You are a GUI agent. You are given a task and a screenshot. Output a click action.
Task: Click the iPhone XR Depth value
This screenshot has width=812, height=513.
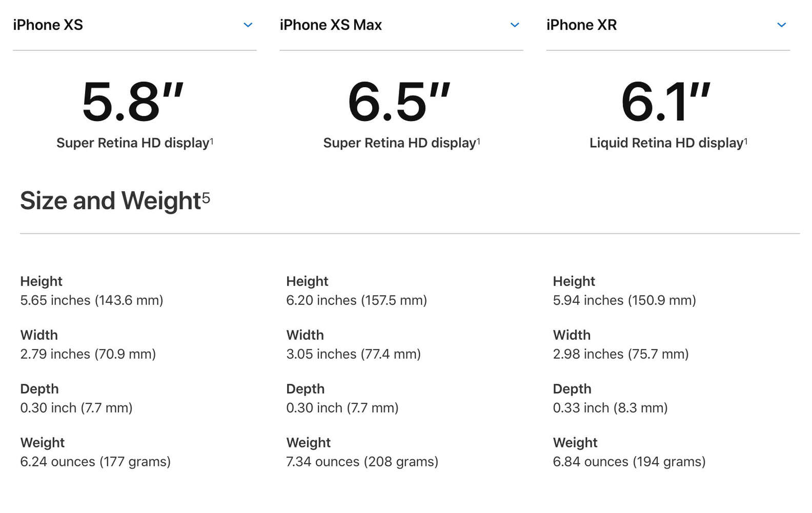click(610, 407)
